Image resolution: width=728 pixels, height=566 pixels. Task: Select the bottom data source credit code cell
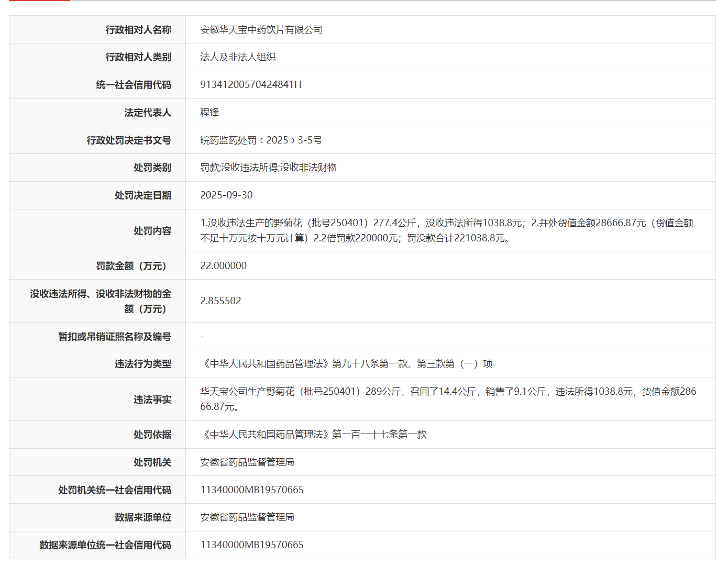[x=252, y=545]
